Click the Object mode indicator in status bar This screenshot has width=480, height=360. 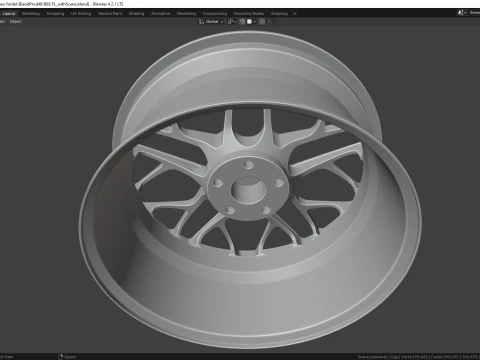tap(67, 357)
